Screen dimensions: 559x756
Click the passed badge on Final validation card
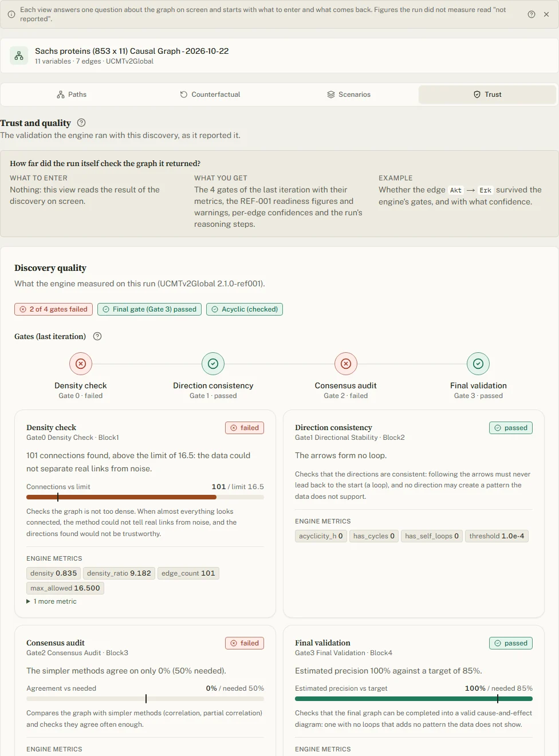point(511,643)
